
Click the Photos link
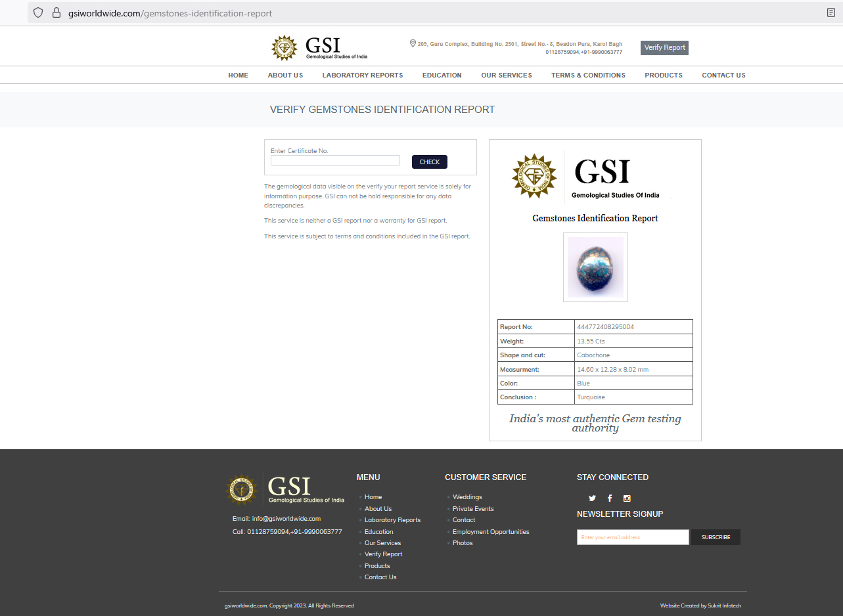pos(463,543)
